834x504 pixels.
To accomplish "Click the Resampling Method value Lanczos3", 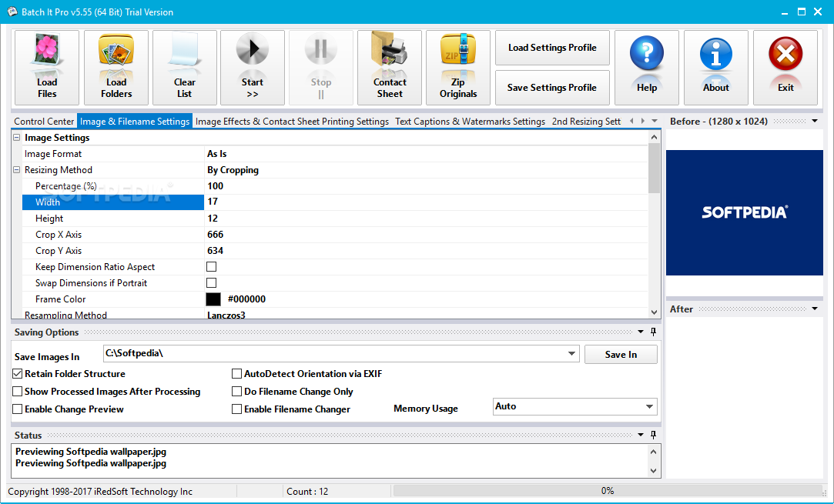I will (226, 315).
